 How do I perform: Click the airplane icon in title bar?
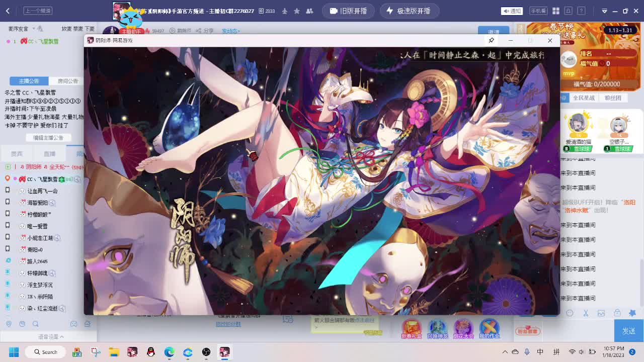[x=285, y=11]
